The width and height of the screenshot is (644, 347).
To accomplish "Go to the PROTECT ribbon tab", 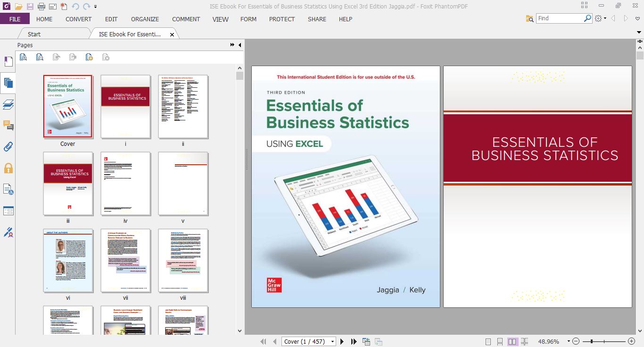I will point(282,19).
